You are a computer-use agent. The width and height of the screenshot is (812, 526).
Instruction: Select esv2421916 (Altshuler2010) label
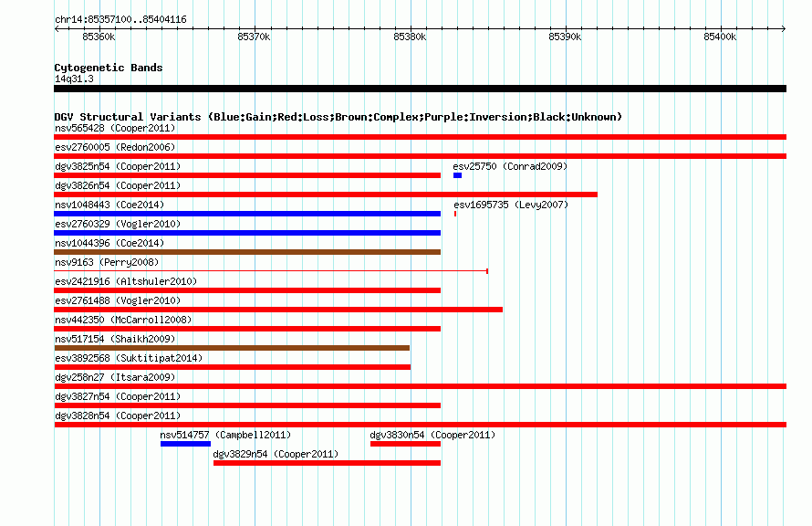(126, 281)
